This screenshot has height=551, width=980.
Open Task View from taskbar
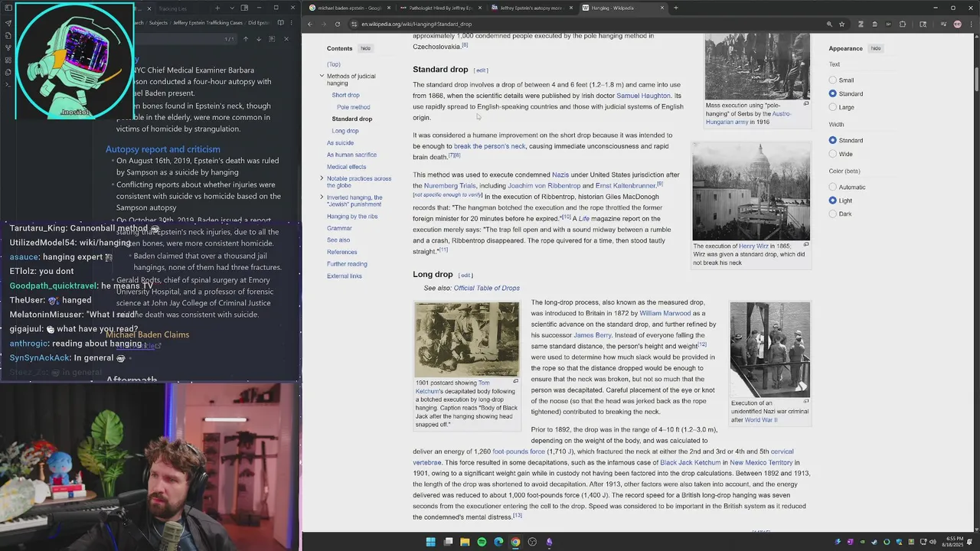pyautogui.click(x=448, y=542)
